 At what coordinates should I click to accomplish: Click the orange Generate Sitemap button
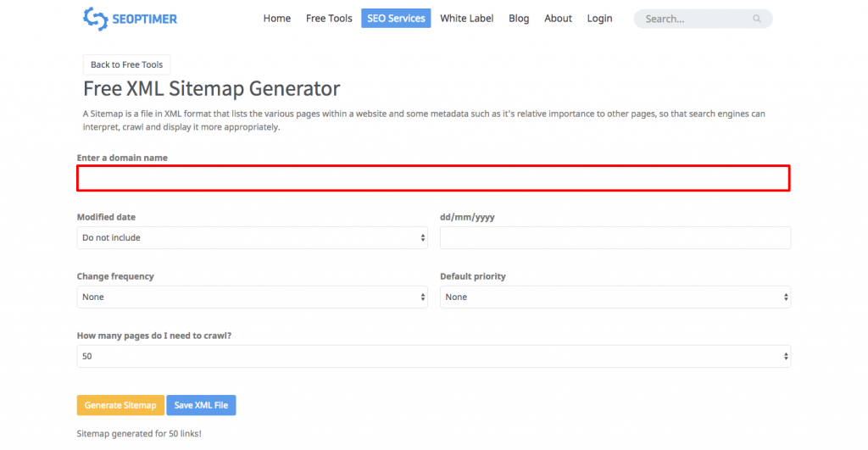pyautogui.click(x=120, y=406)
